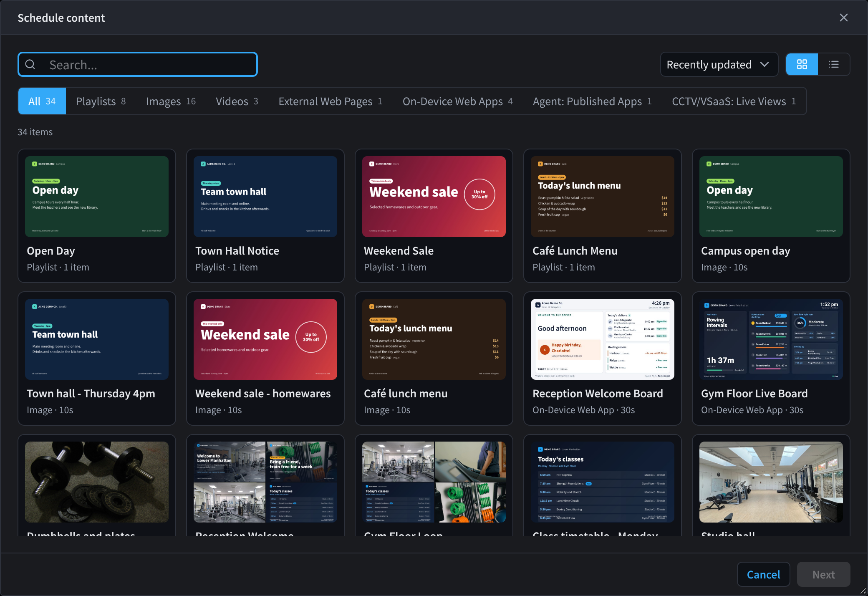Filter by the Images tab

coord(171,101)
